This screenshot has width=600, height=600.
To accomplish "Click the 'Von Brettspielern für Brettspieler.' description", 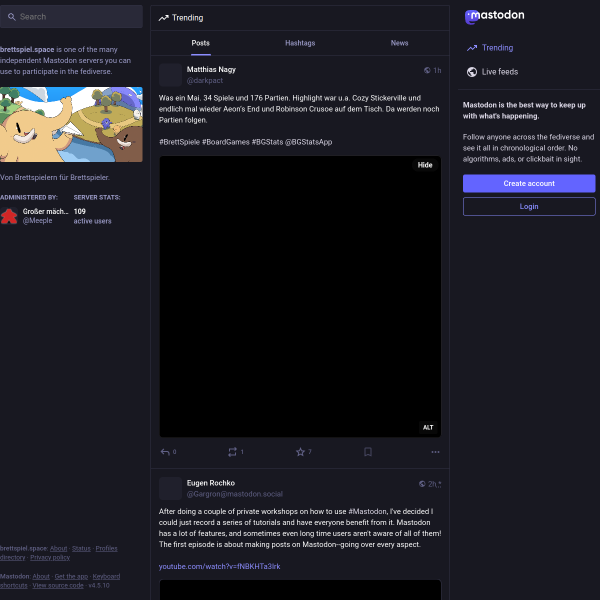I will click(x=55, y=178).
